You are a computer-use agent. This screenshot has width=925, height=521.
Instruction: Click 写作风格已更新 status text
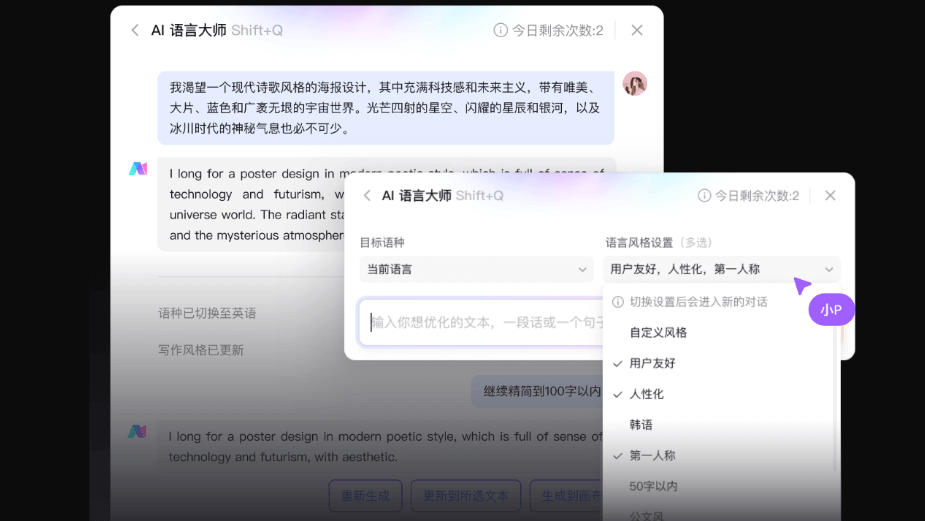201,350
